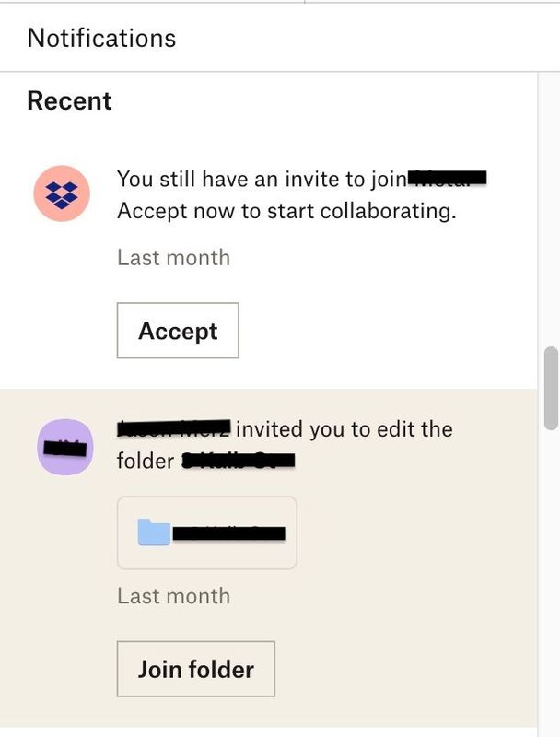Click the Dropbox logo icon on the invite notification
Viewport: 560px width, 737px height.
pos(62,190)
